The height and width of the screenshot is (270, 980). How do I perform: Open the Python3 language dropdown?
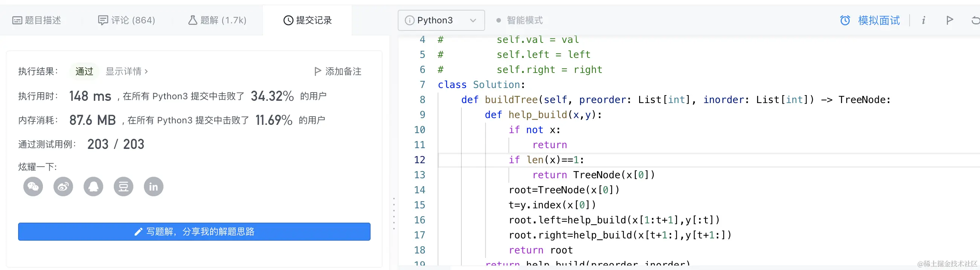point(441,20)
